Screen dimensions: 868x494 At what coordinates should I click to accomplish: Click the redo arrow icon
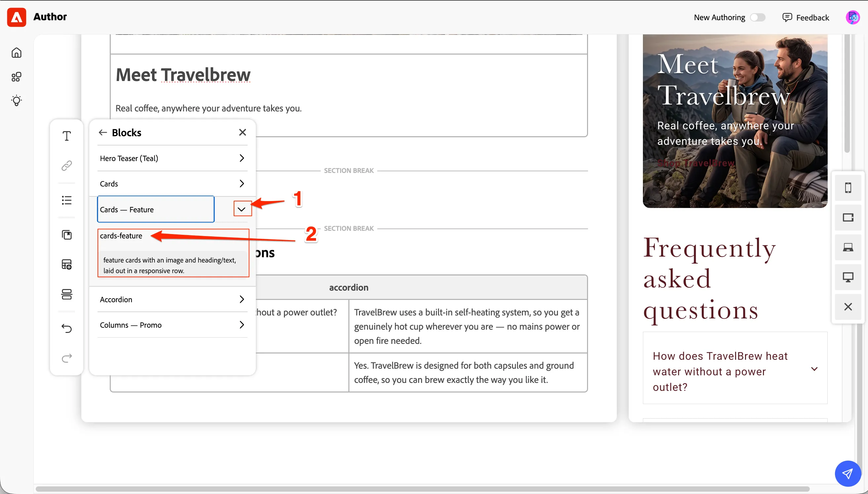[67, 358]
